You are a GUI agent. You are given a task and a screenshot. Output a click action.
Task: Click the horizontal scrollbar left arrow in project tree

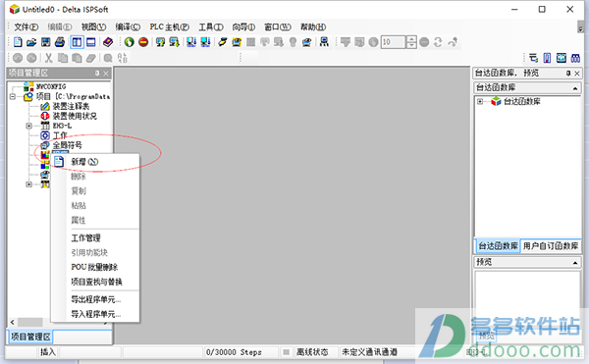(x=13, y=323)
